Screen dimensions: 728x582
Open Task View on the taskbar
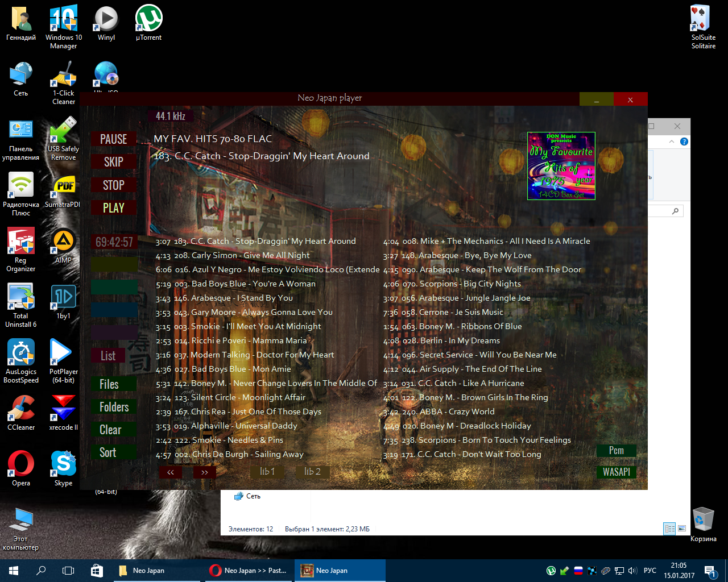point(68,571)
